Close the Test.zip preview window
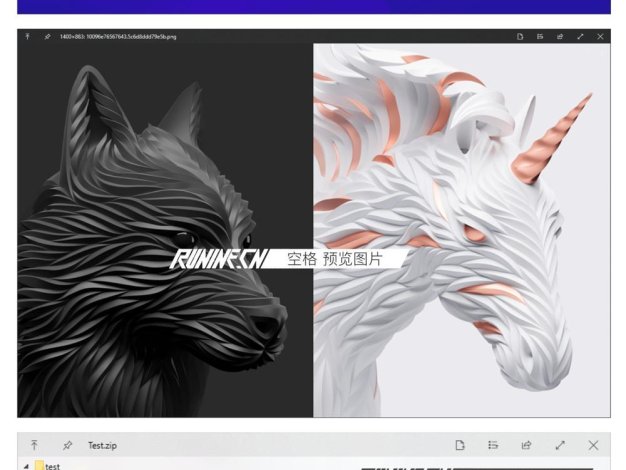This screenshot has width=626, height=470. 593,445
